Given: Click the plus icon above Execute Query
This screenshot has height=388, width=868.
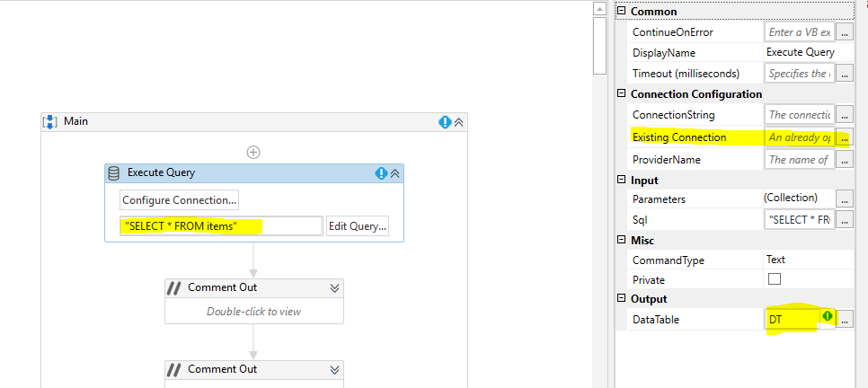Looking at the screenshot, I should [x=253, y=152].
